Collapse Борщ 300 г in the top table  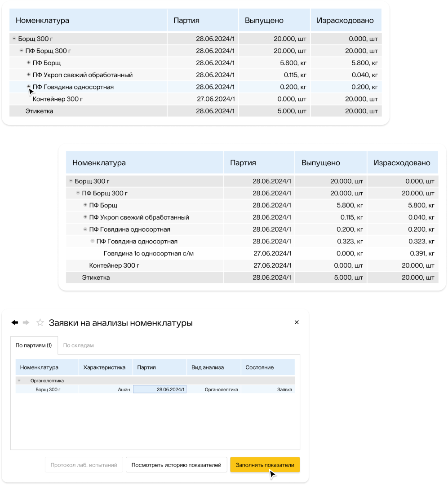click(x=14, y=39)
